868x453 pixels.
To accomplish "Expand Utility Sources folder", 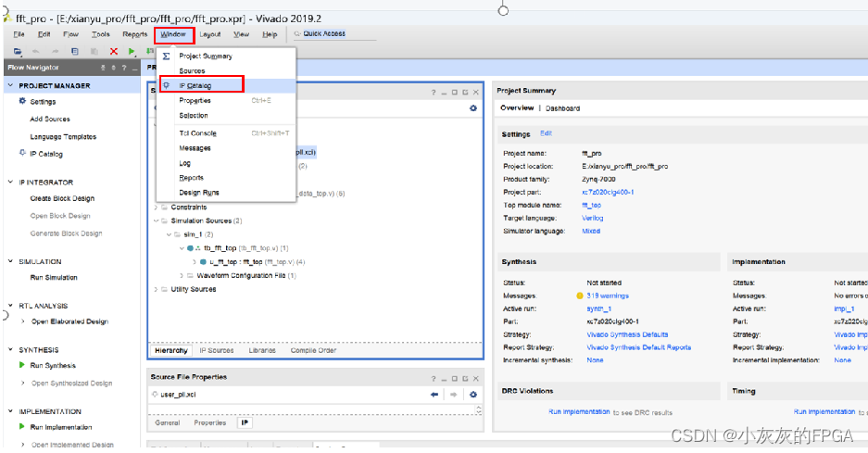I will click(156, 289).
